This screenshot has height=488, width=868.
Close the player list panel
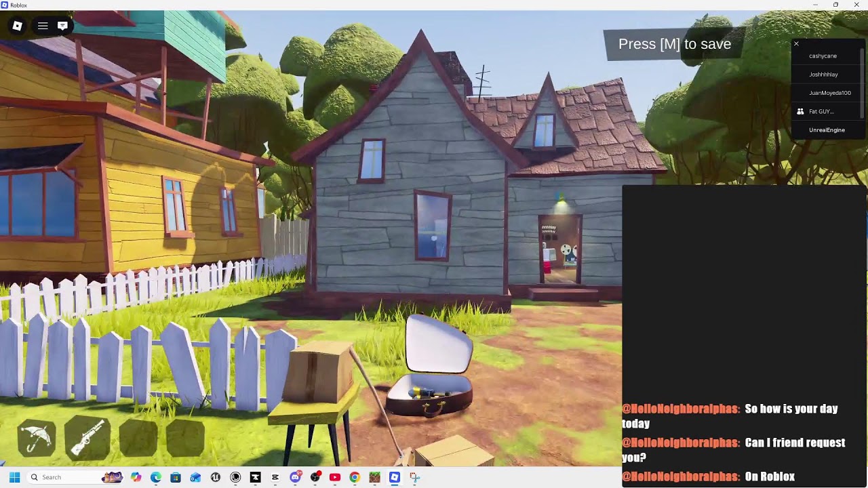coord(796,44)
